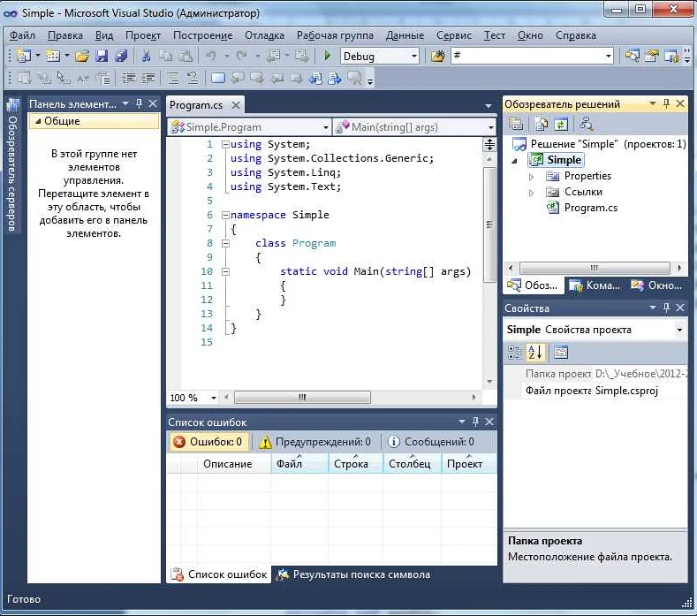Click the Cut scissors icon
This screenshot has width=697, height=616.
(x=146, y=57)
